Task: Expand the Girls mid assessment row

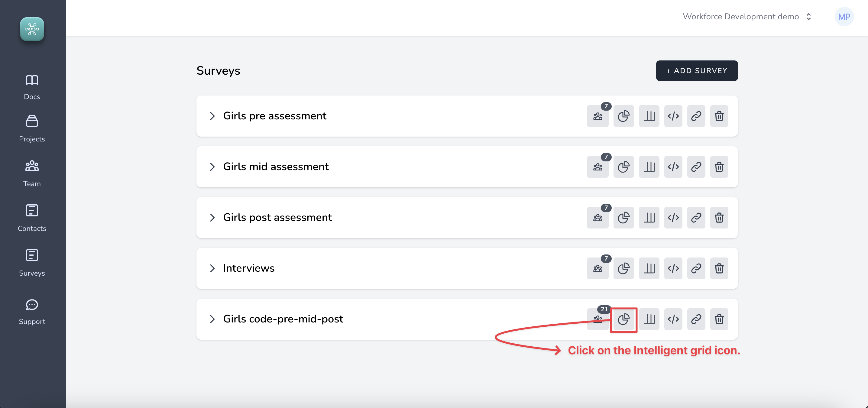Action: (x=212, y=167)
